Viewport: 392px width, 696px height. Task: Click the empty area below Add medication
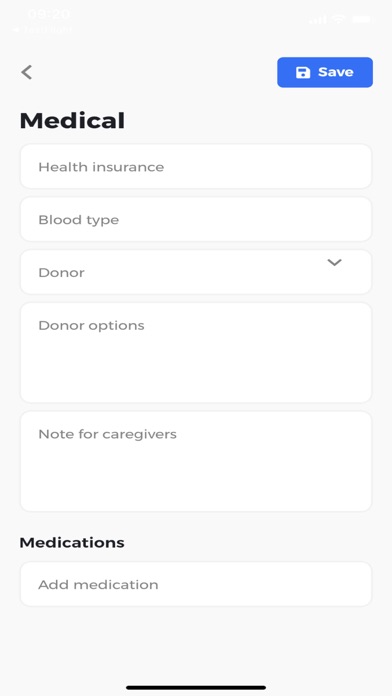pyautogui.click(x=196, y=644)
